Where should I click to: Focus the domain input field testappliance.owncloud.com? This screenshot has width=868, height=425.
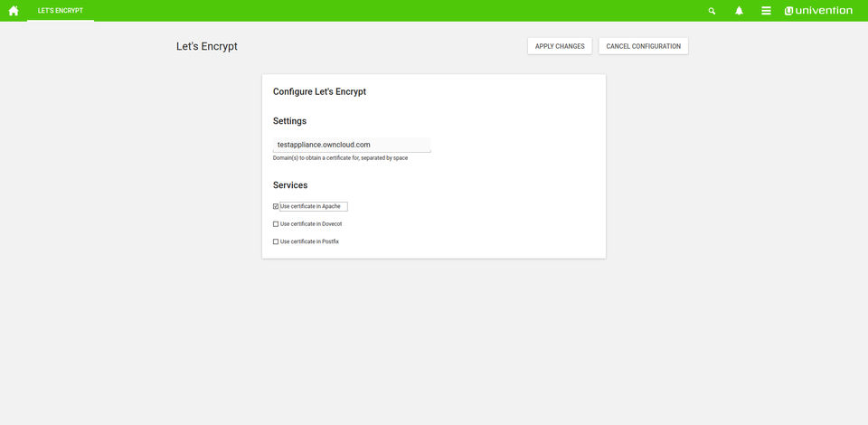tap(352, 145)
